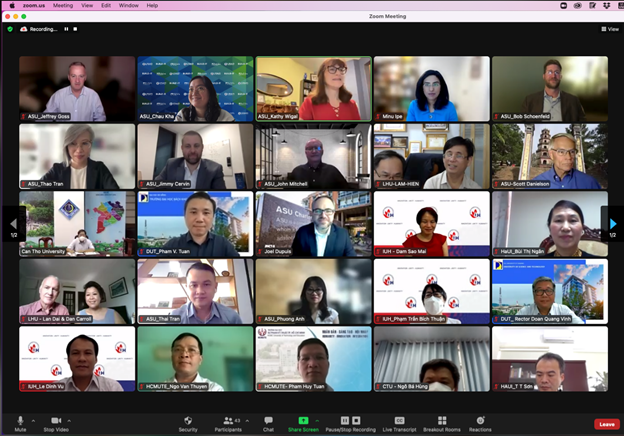The height and width of the screenshot is (436, 624).
Task: Expand share options arrow beside Share Screen
Action: point(317,420)
